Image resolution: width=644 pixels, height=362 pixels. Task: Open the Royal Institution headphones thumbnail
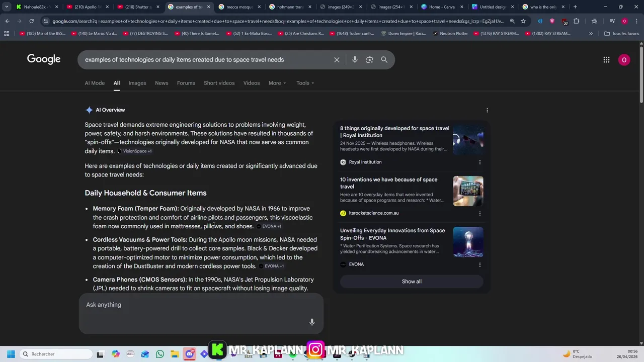[x=468, y=139]
